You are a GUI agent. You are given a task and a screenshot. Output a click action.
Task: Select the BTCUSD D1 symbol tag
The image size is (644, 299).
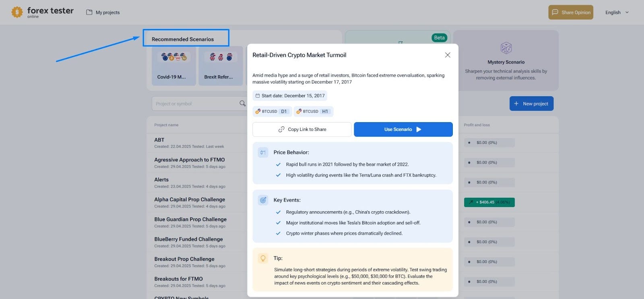(272, 112)
